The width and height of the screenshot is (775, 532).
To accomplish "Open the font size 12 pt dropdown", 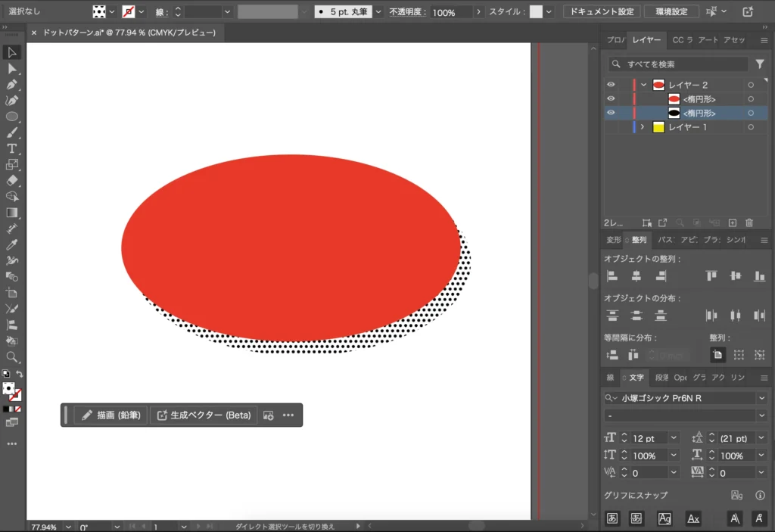I will (674, 438).
